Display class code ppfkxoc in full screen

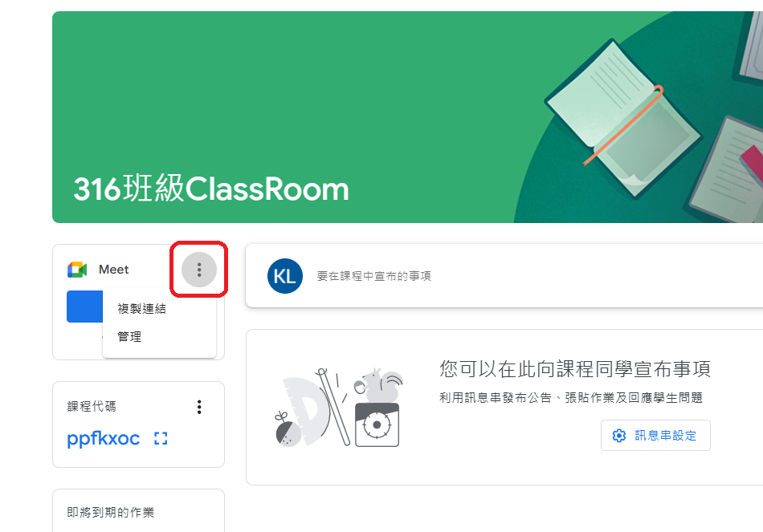coord(161,439)
